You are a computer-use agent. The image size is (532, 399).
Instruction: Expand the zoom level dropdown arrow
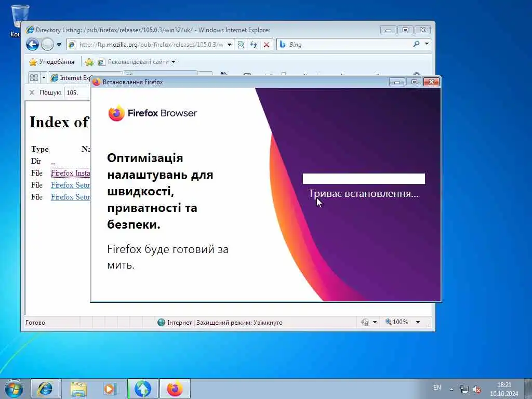pyautogui.click(x=418, y=322)
